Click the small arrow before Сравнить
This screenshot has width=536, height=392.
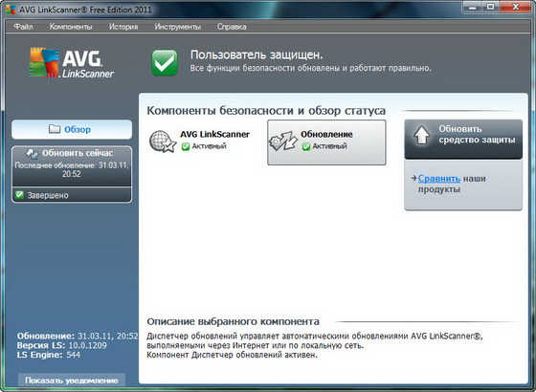(413, 178)
